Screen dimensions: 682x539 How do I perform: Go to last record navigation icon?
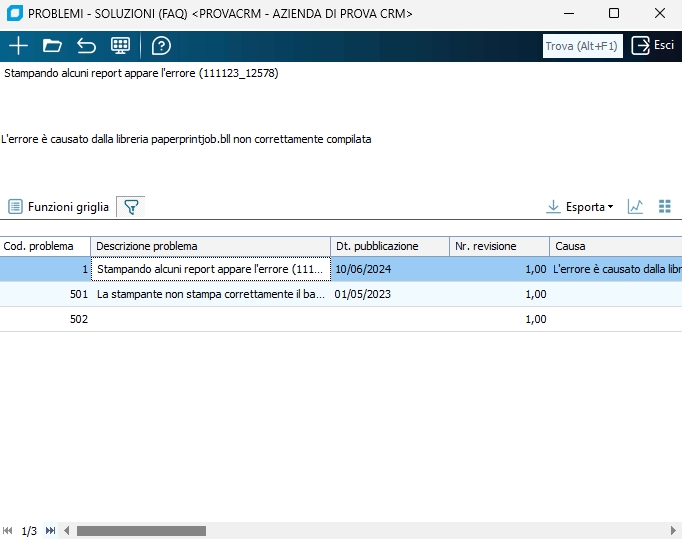tap(50, 530)
